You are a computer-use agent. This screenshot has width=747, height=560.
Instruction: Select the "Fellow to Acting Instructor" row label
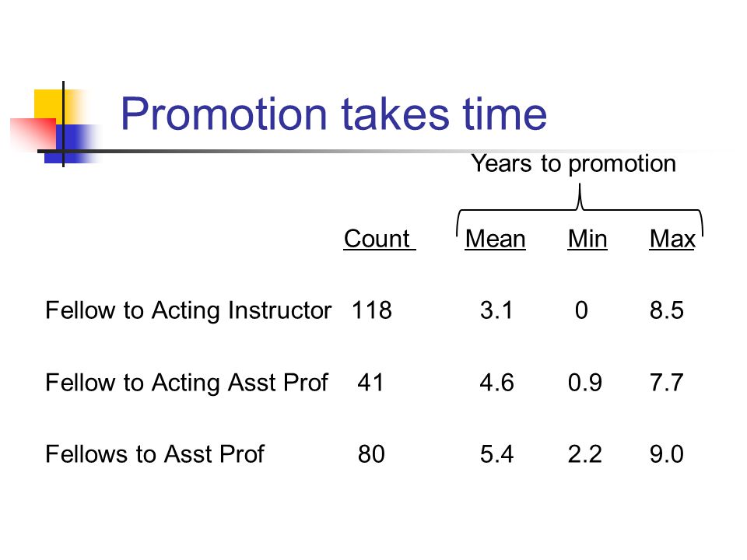point(188,310)
